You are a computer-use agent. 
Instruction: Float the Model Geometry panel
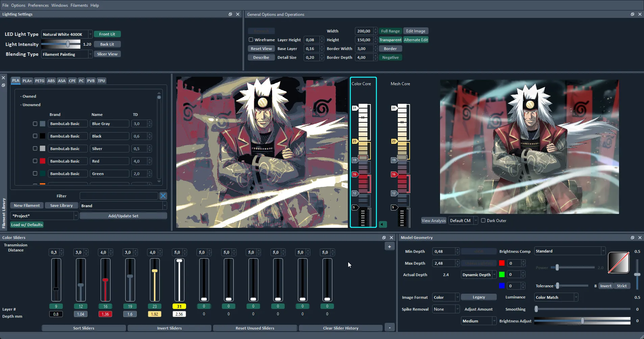click(633, 238)
